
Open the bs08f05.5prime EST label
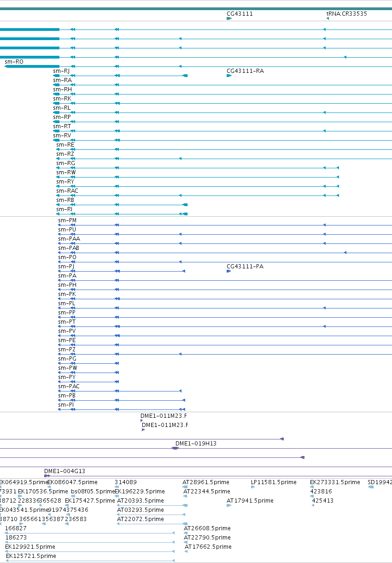[x=93, y=492]
